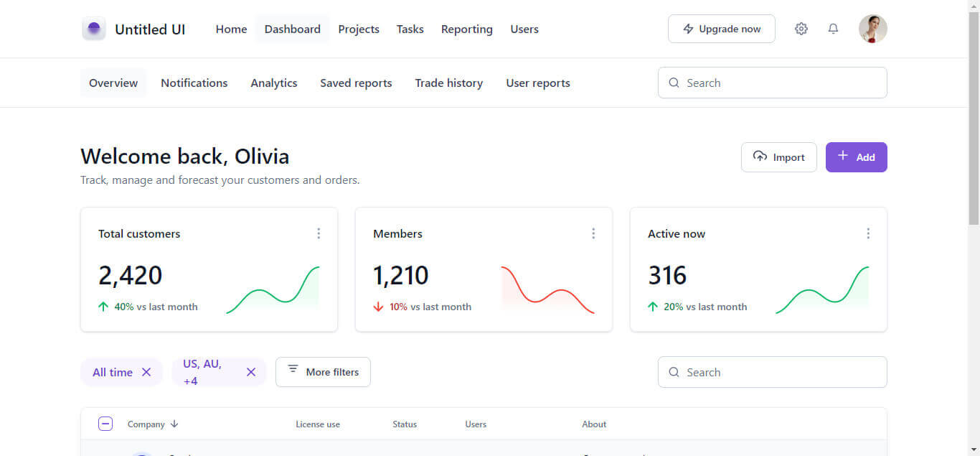Click the 316 active now value
Screen dimensions: 980x456
point(667,275)
